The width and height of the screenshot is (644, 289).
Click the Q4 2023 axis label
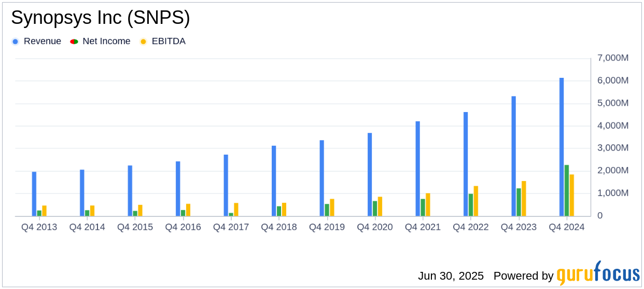[x=519, y=227]
